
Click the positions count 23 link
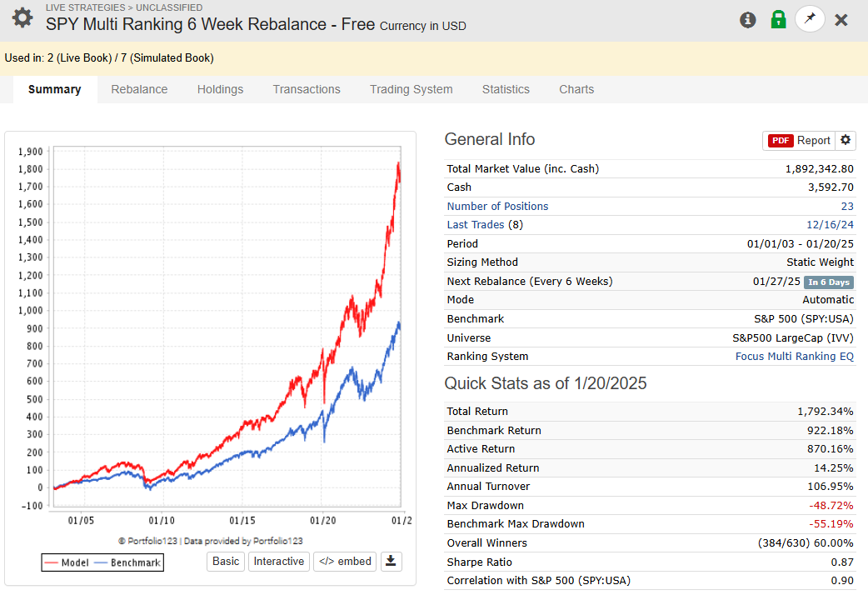coord(847,206)
